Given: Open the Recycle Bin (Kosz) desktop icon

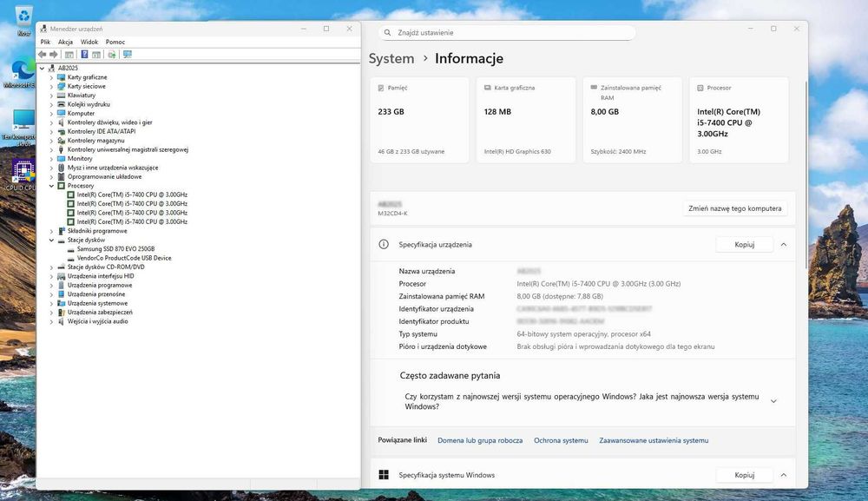Looking at the screenshot, I should point(23,21).
